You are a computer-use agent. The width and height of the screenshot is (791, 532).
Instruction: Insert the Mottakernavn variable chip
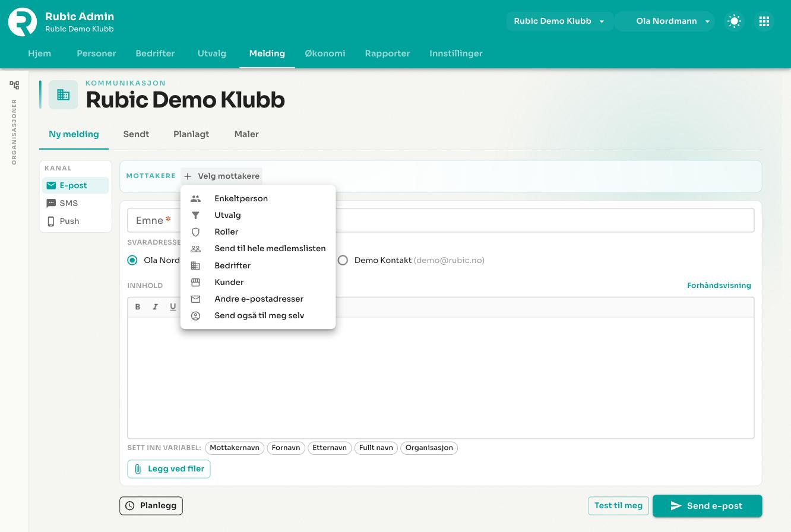pyautogui.click(x=235, y=448)
